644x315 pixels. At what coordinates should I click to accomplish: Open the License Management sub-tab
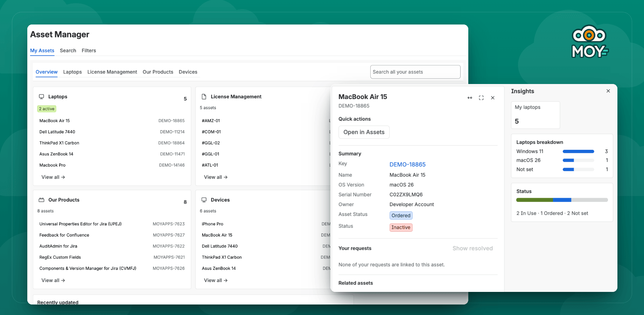(x=112, y=72)
